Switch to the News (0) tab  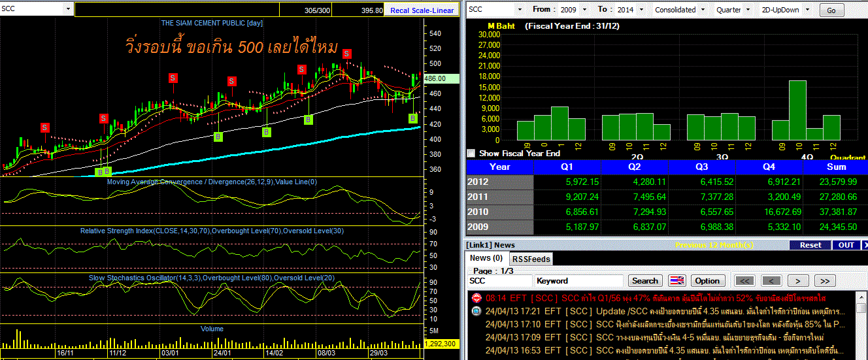coord(486,258)
